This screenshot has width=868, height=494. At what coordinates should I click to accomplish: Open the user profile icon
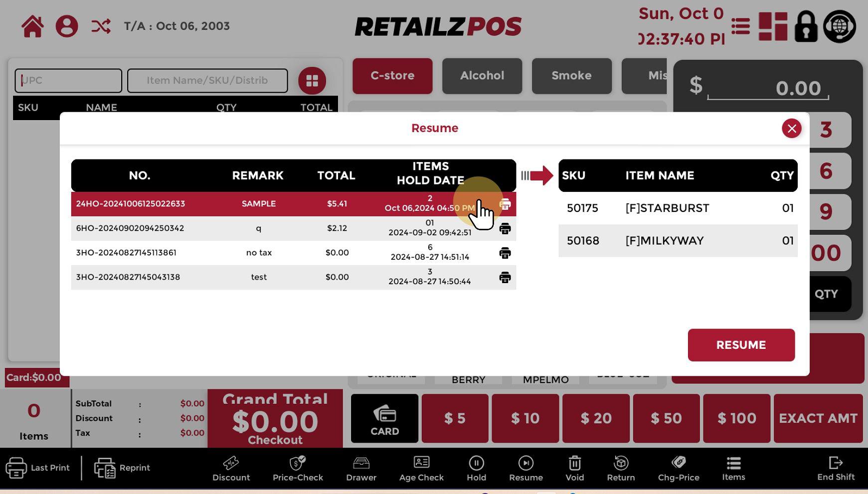(x=67, y=26)
